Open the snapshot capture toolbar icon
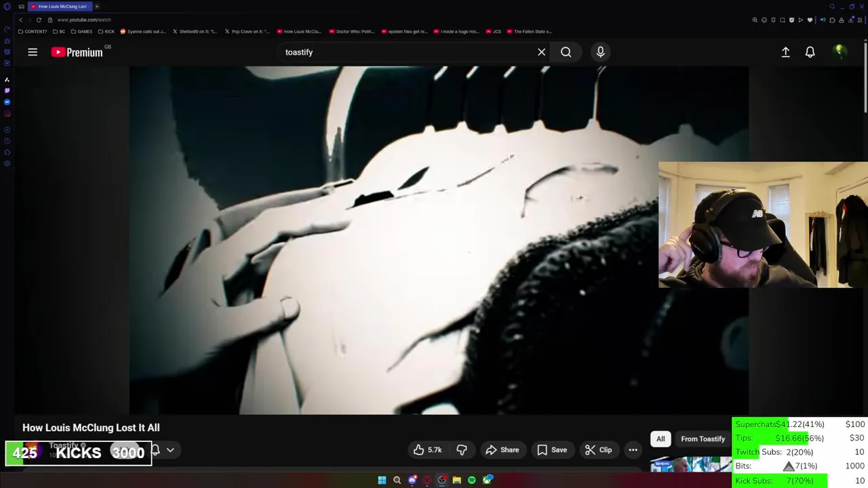Viewport: 868px width, 488px height. tap(782, 20)
